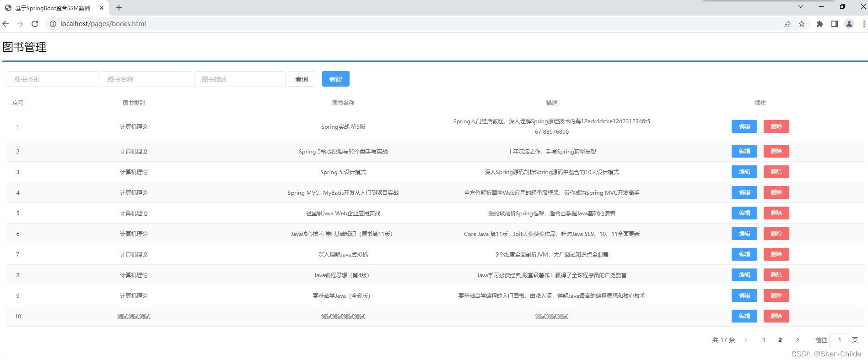This screenshot has height=361, width=868.
Task: Click the 描述 column header
Action: (552, 103)
